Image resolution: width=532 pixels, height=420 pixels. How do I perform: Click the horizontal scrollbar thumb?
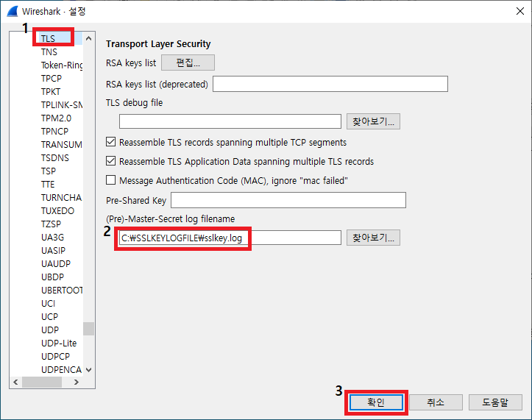coord(42,382)
